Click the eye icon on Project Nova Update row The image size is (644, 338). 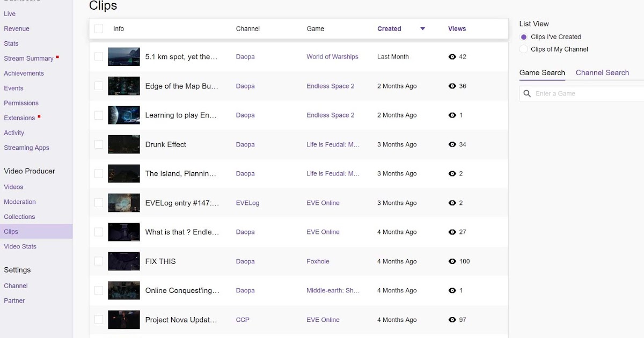click(451, 320)
